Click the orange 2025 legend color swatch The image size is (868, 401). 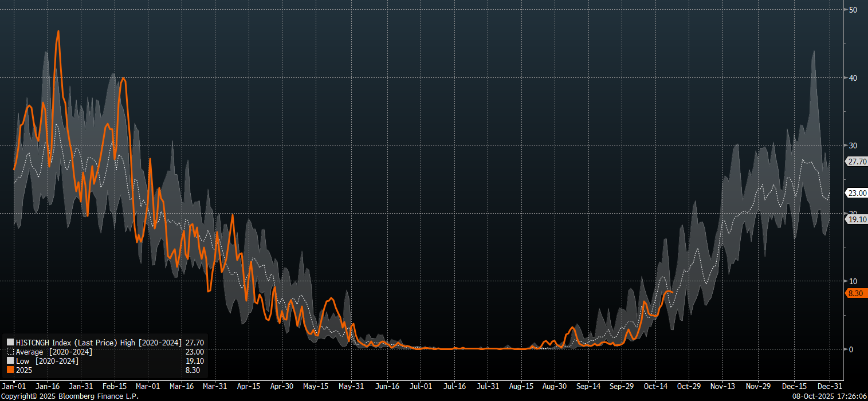10,370
